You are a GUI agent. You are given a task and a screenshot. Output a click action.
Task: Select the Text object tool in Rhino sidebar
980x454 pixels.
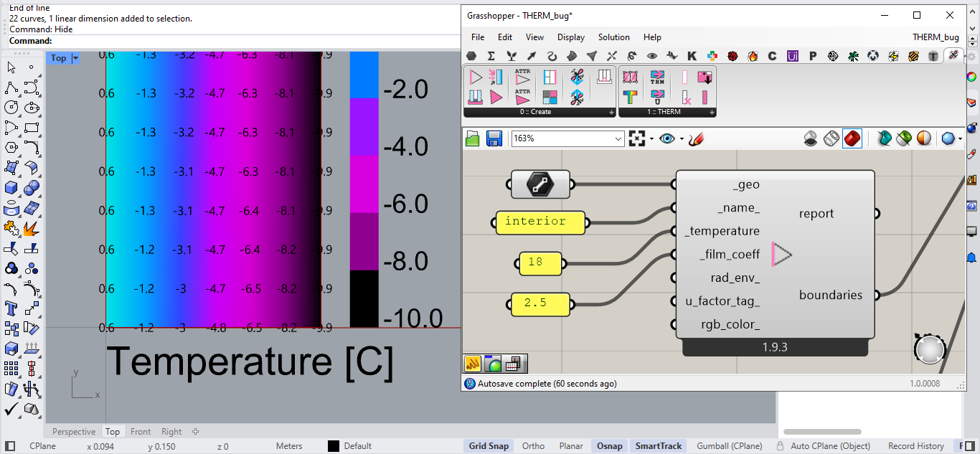[x=11, y=308]
